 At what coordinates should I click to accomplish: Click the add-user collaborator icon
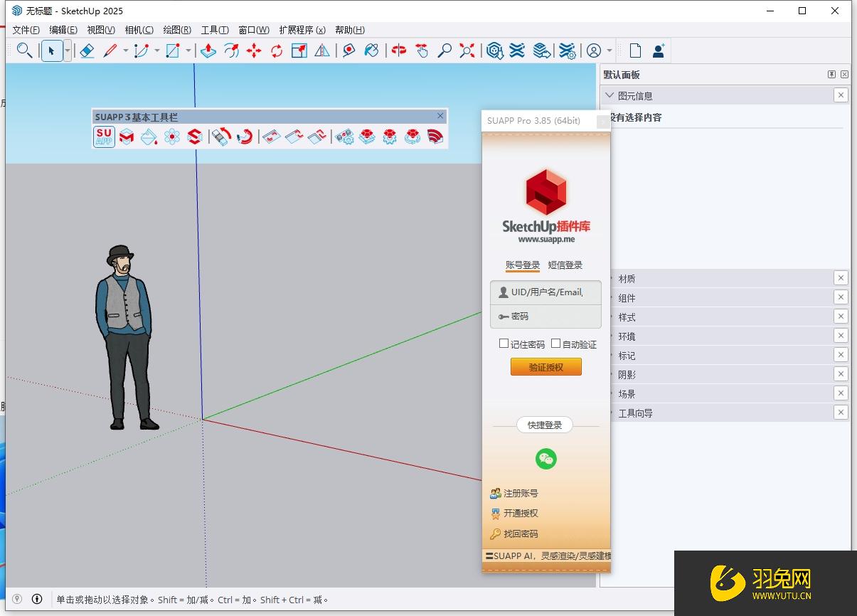click(659, 51)
